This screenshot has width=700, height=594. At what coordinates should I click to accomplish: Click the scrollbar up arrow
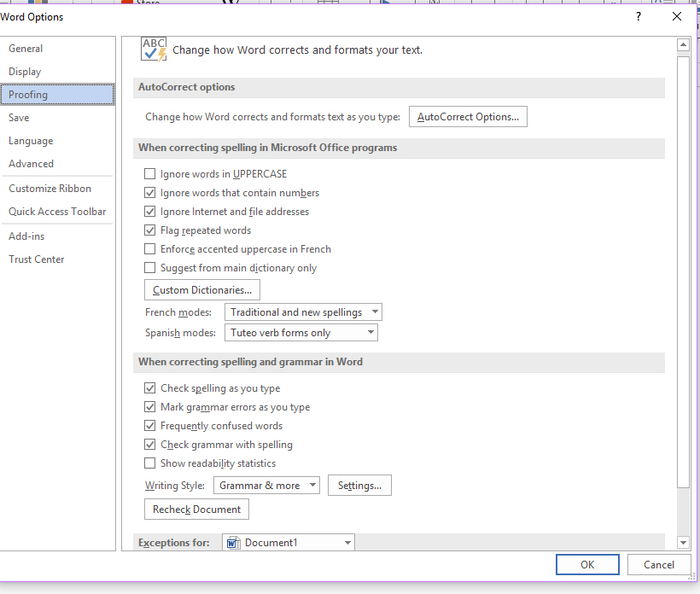683,45
